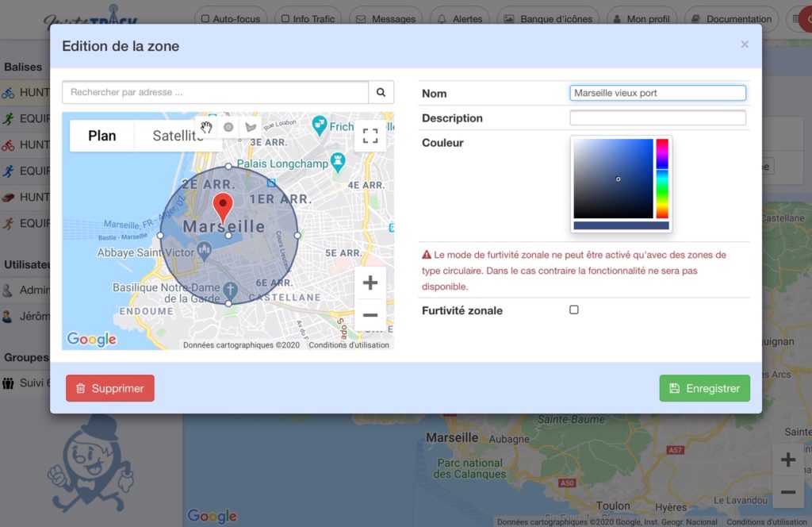Toggle fullscreen view of the zone map
812x527 pixels.
[x=370, y=136]
